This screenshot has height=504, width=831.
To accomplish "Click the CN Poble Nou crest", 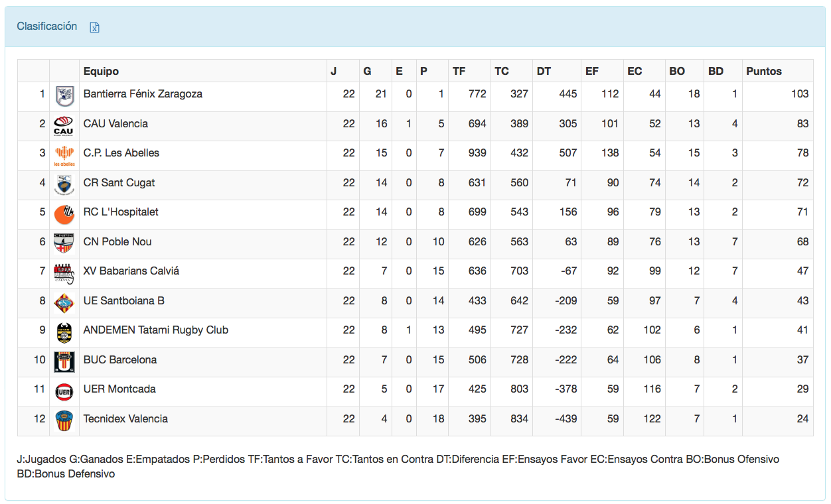I will [x=64, y=243].
